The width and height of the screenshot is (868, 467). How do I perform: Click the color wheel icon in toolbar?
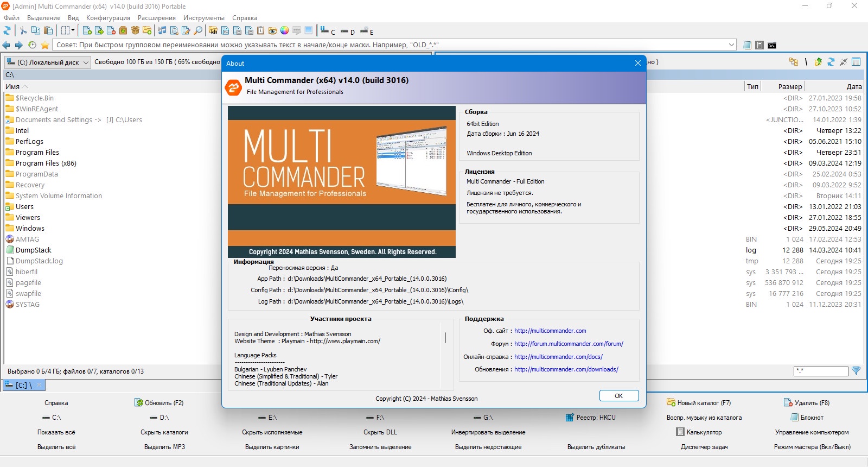(284, 30)
